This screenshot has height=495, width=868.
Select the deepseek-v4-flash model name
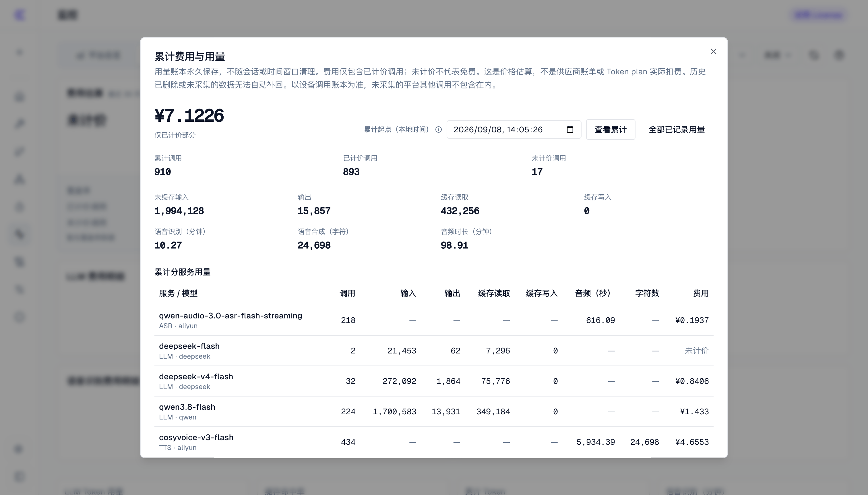tap(196, 376)
